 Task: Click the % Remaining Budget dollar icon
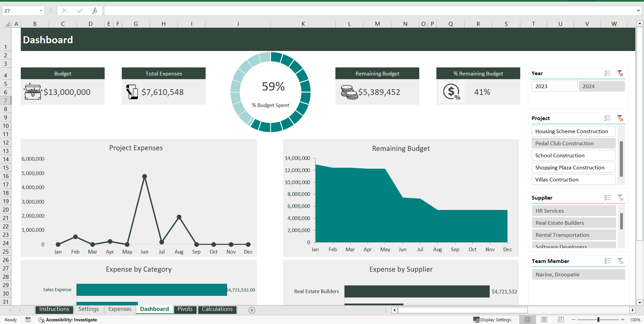click(451, 92)
